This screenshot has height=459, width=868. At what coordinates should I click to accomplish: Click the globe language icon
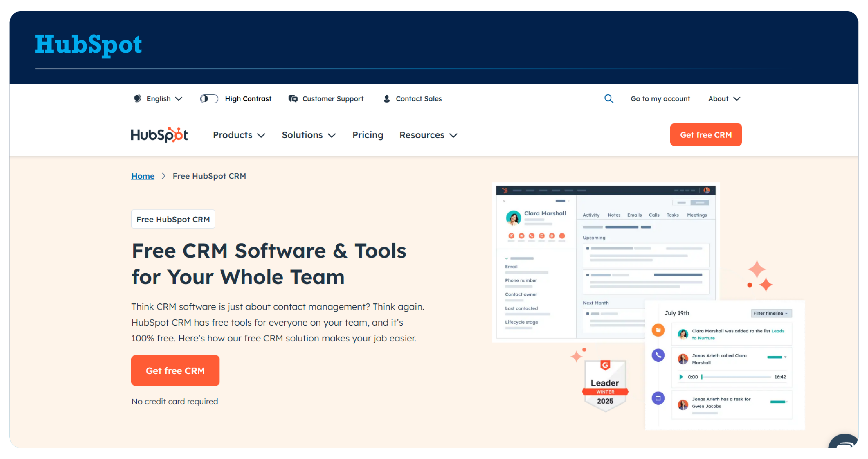137,99
